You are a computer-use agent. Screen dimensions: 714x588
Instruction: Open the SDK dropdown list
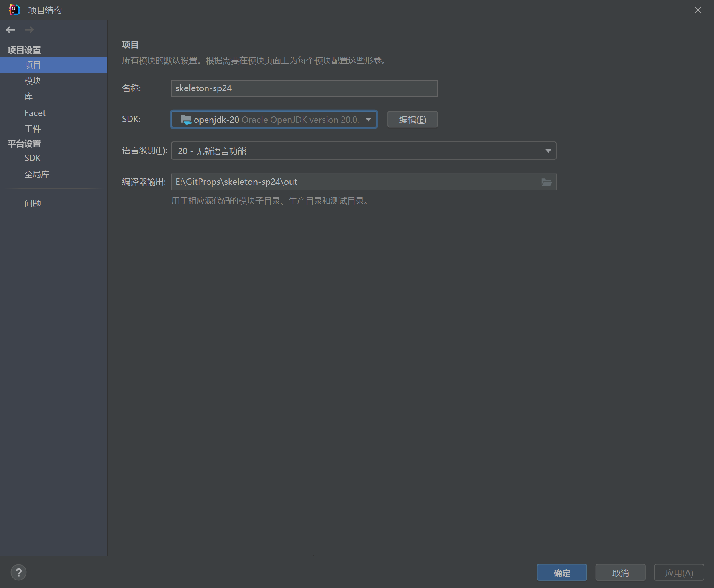tap(368, 120)
